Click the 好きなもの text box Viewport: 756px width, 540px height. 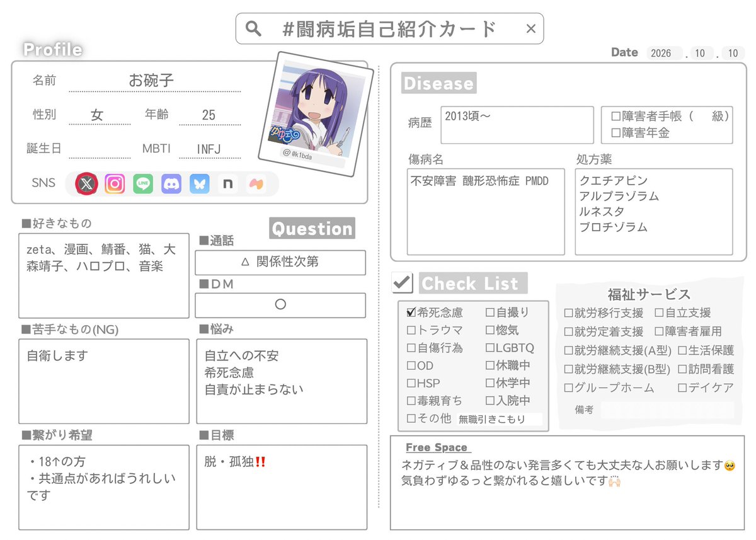pyautogui.click(x=104, y=275)
